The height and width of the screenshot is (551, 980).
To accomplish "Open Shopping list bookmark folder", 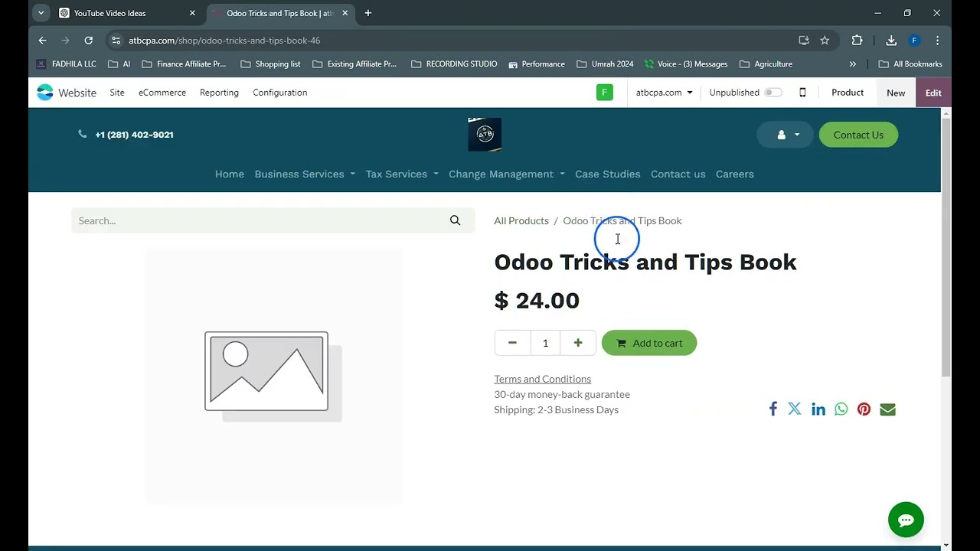I will (270, 64).
